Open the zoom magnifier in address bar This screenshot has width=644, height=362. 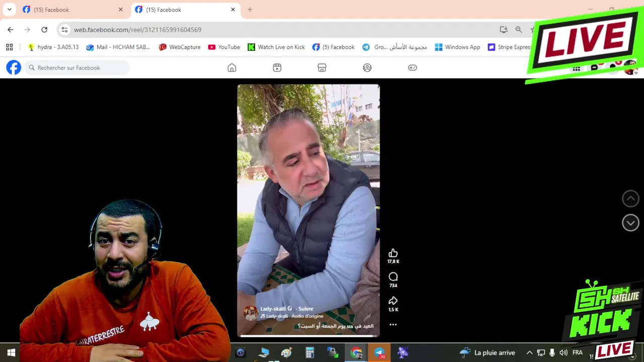[519, 30]
